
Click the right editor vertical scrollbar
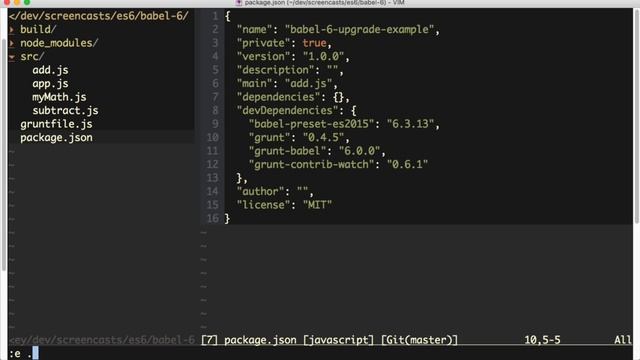tap(637, 116)
